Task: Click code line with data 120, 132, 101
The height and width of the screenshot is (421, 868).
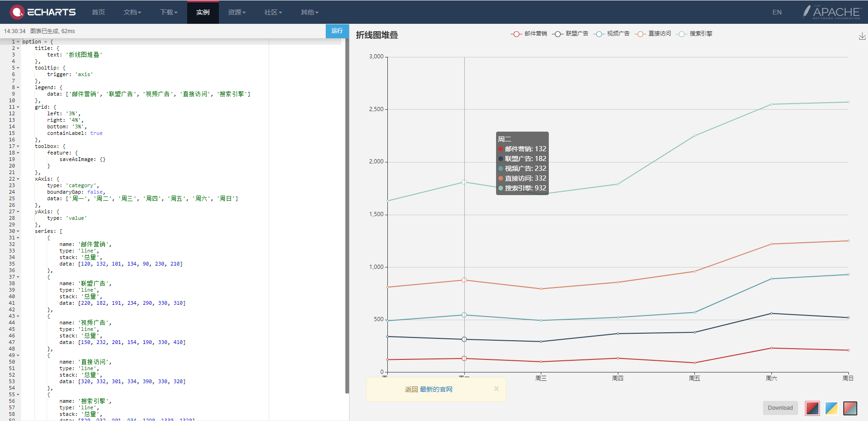Action: (121, 264)
